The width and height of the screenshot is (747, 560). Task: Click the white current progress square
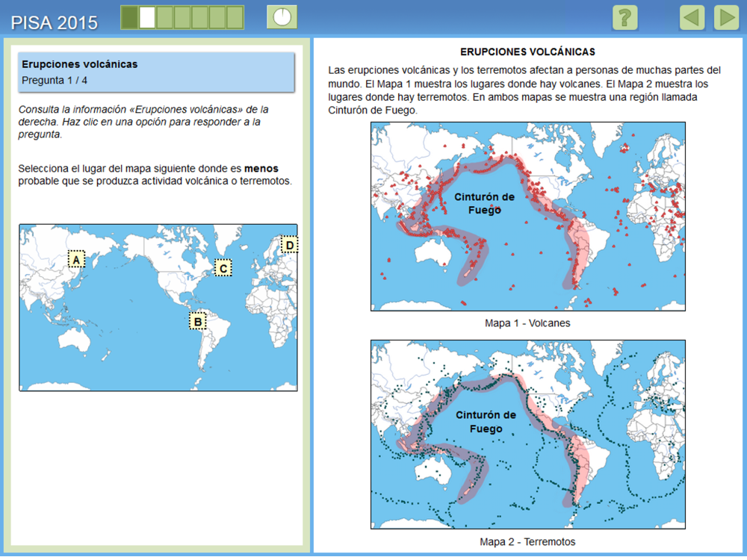147,17
